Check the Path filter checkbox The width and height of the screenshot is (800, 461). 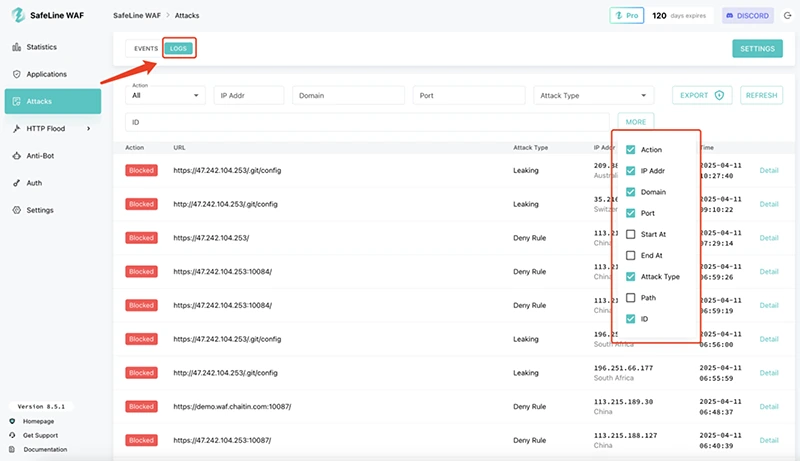click(x=631, y=297)
